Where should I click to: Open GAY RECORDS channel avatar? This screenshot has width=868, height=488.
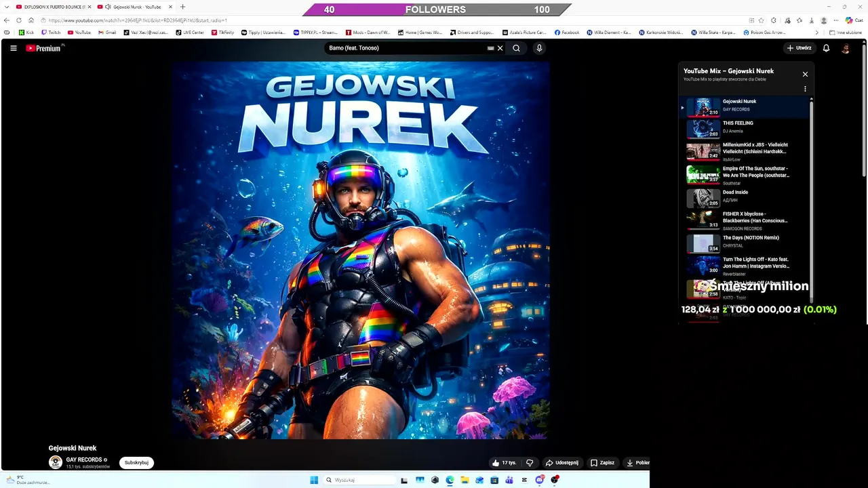pyautogui.click(x=56, y=462)
